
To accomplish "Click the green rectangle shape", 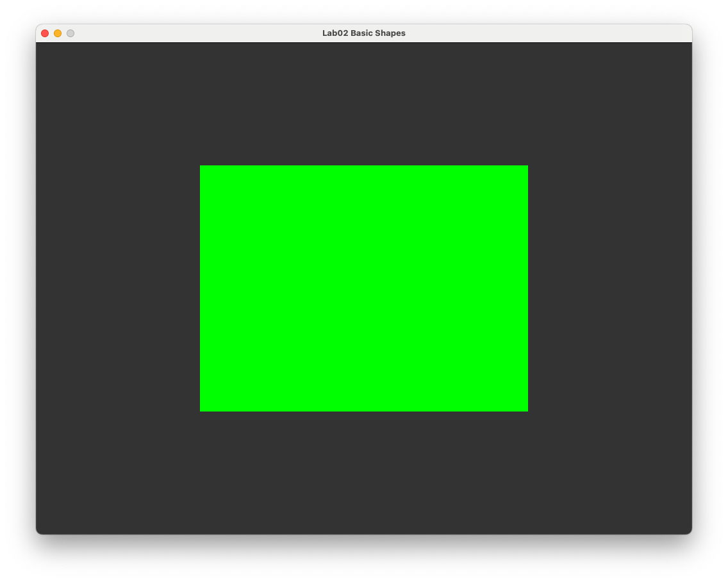I will [x=363, y=288].
